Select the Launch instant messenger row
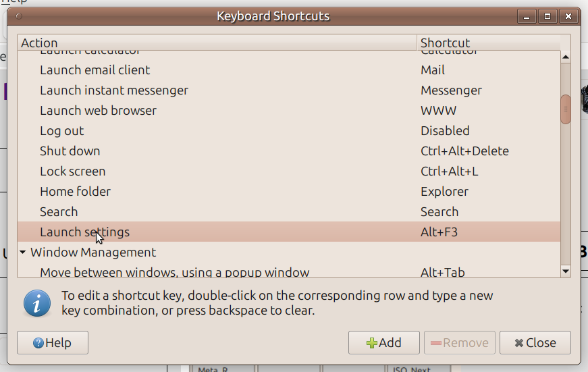Image resolution: width=588 pixels, height=372 pixels. [x=113, y=90]
